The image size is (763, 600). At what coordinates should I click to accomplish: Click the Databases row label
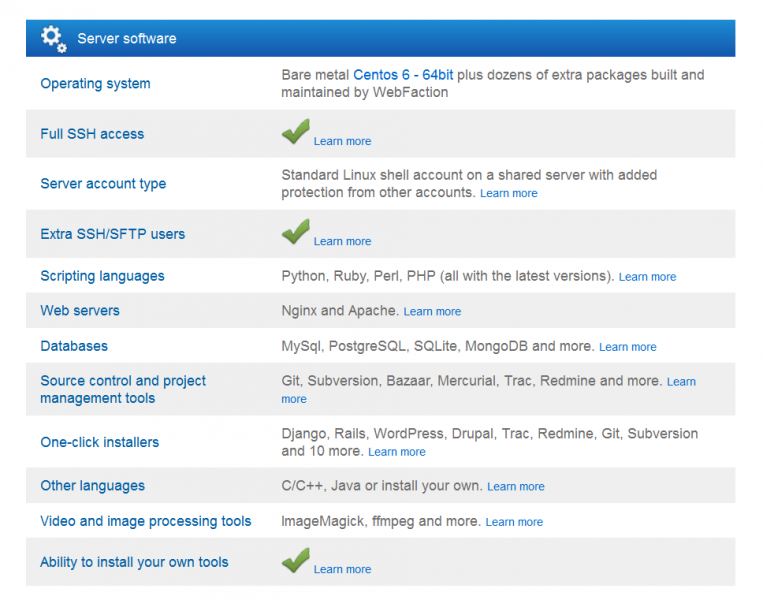click(74, 346)
